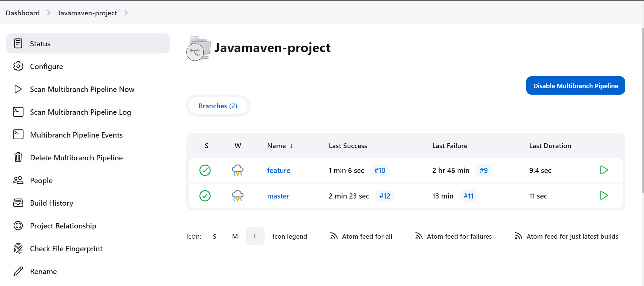
Task: Open the master branch link
Action: (x=278, y=196)
